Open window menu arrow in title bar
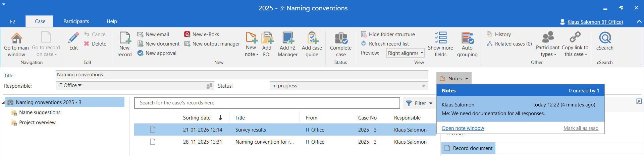644x156 pixels. point(4,4)
